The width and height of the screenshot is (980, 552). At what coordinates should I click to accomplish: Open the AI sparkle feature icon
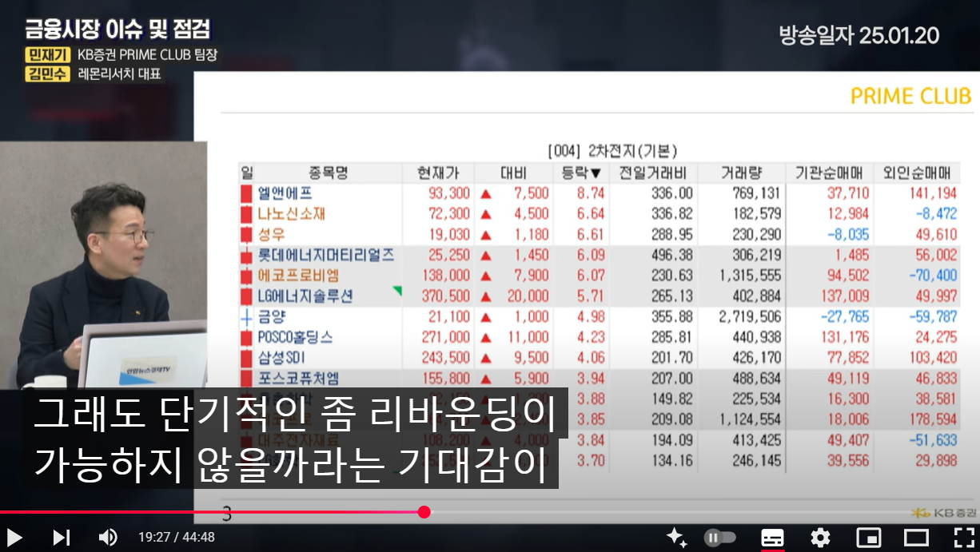(676, 538)
